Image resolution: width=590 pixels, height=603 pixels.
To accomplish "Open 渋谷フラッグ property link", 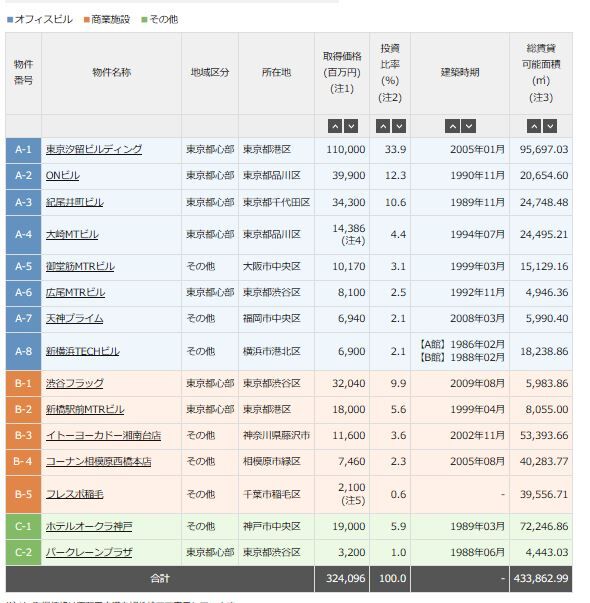I will click(75, 383).
